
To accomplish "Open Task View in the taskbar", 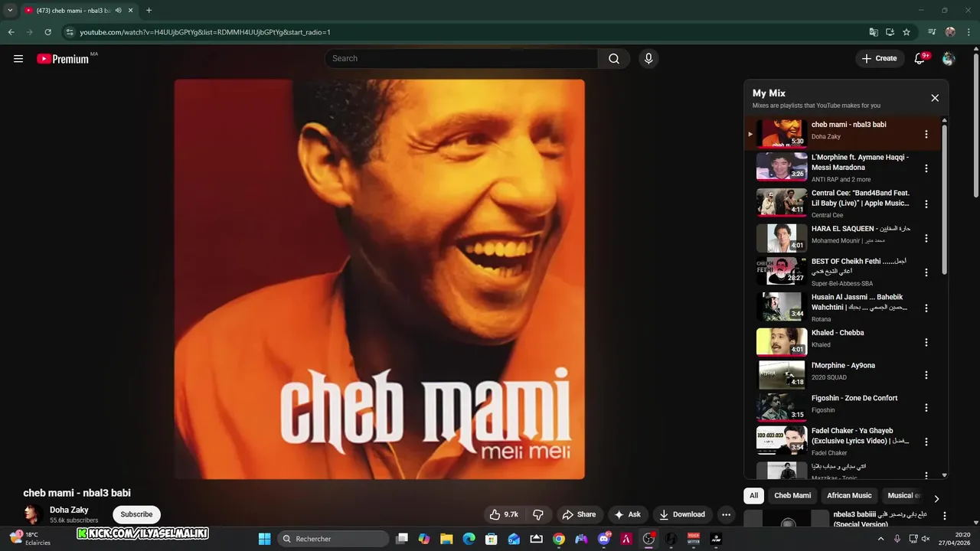I will [x=402, y=539].
